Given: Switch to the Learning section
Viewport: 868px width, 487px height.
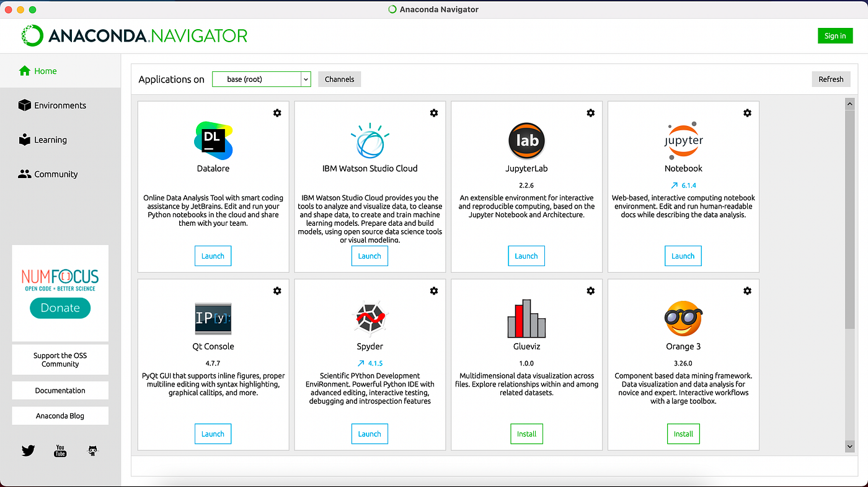Looking at the screenshot, I should click(50, 140).
